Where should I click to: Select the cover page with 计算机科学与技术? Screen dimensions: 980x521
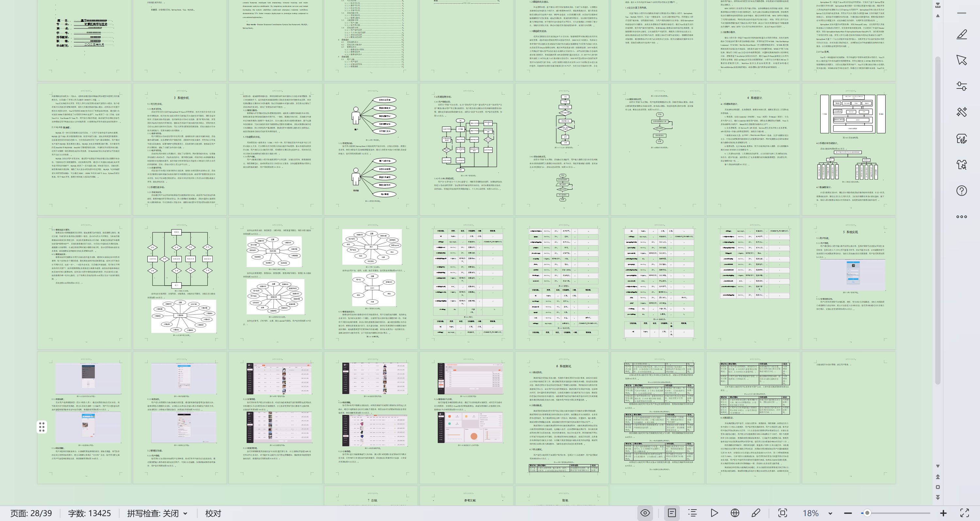[x=84, y=40]
